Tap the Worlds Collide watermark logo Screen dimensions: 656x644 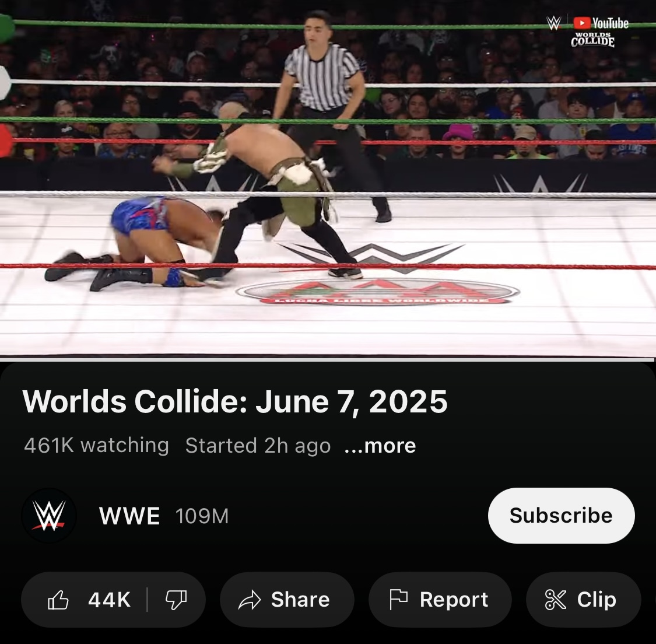click(x=593, y=40)
